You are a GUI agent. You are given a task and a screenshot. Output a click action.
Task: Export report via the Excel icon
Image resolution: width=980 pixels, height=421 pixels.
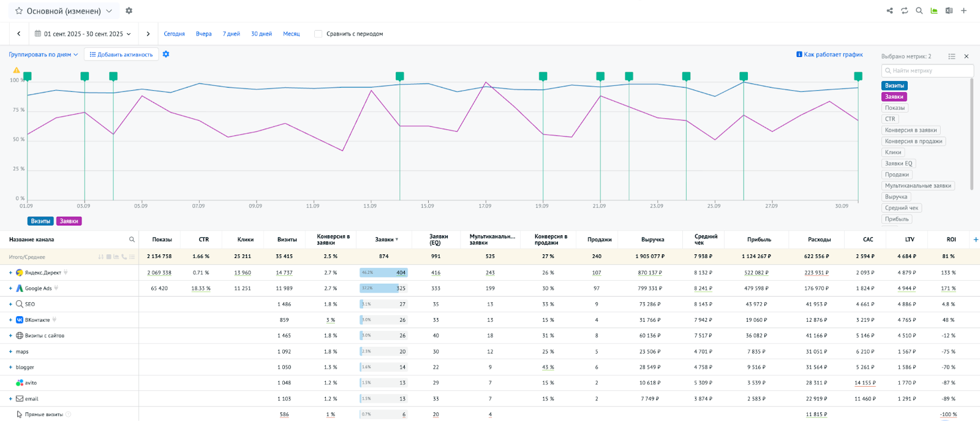click(x=949, y=10)
